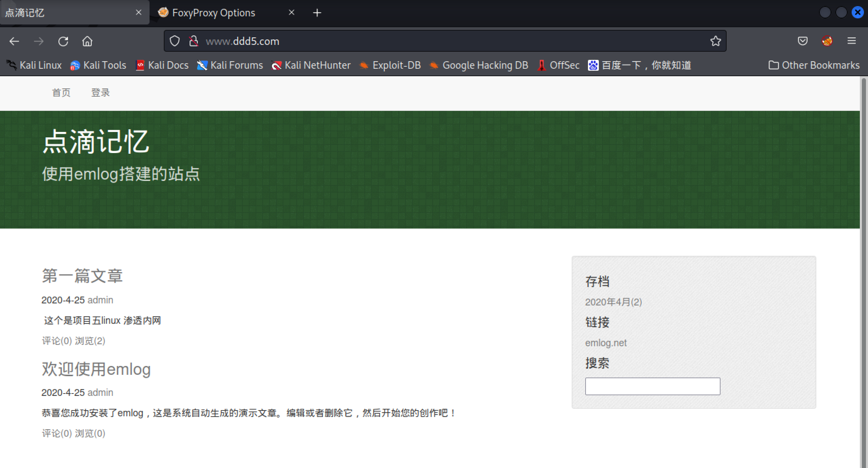868x468 pixels.
Task: Click the page vertical scrollbar
Action: coord(864,272)
